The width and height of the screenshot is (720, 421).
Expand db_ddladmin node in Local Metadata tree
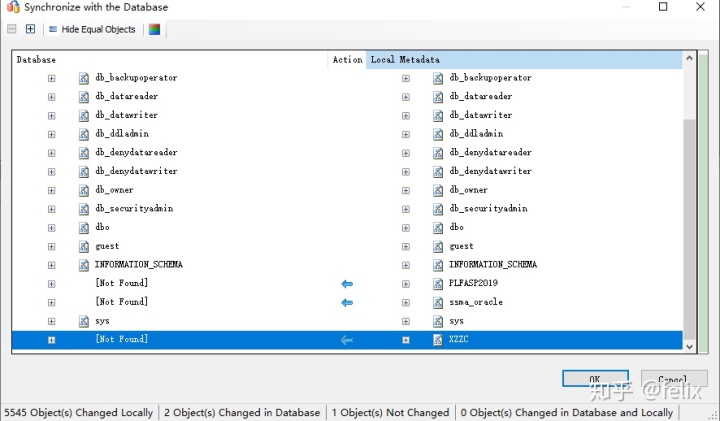coord(406,135)
